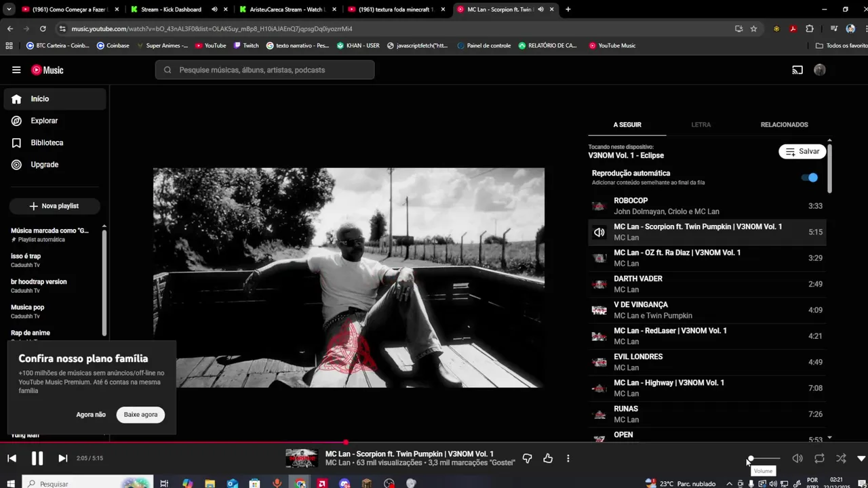Image resolution: width=868 pixels, height=488 pixels.
Task: Open the Twitch bookmark
Action: coord(246,45)
